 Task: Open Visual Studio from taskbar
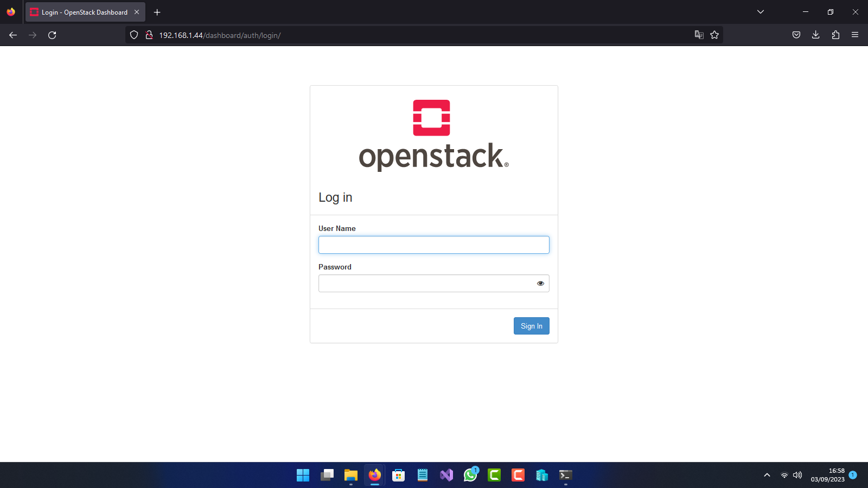click(x=446, y=476)
